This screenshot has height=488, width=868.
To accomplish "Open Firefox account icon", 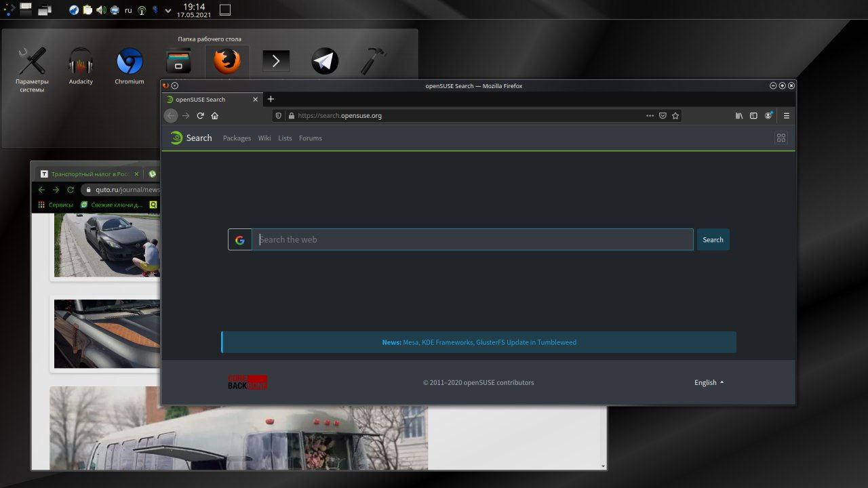I will point(769,116).
